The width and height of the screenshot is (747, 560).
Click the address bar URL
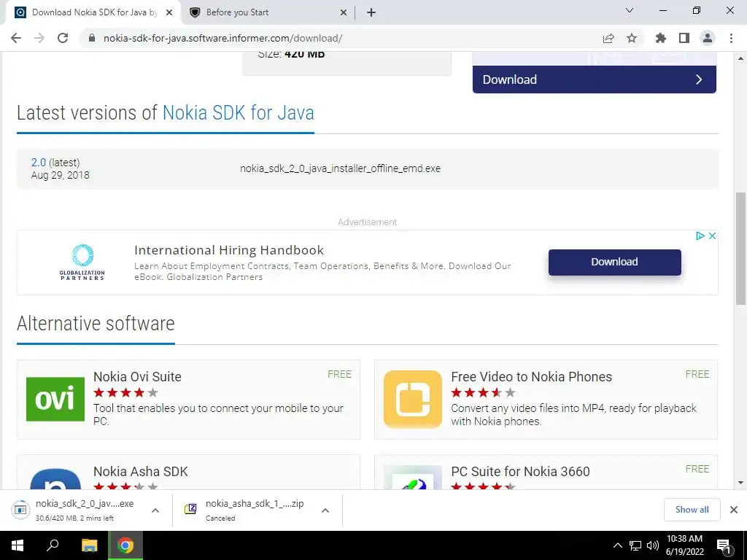point(222,38)
